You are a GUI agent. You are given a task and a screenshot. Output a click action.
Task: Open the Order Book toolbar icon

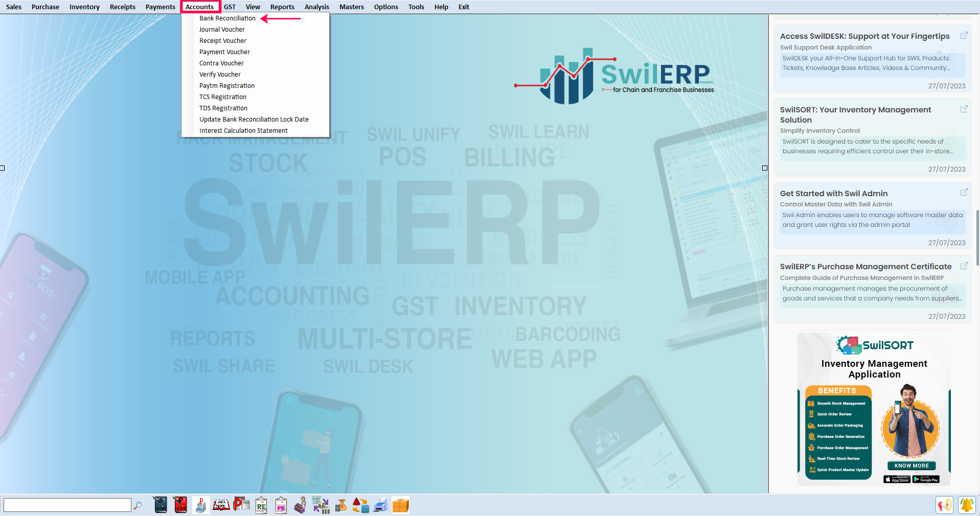[221, 505]
